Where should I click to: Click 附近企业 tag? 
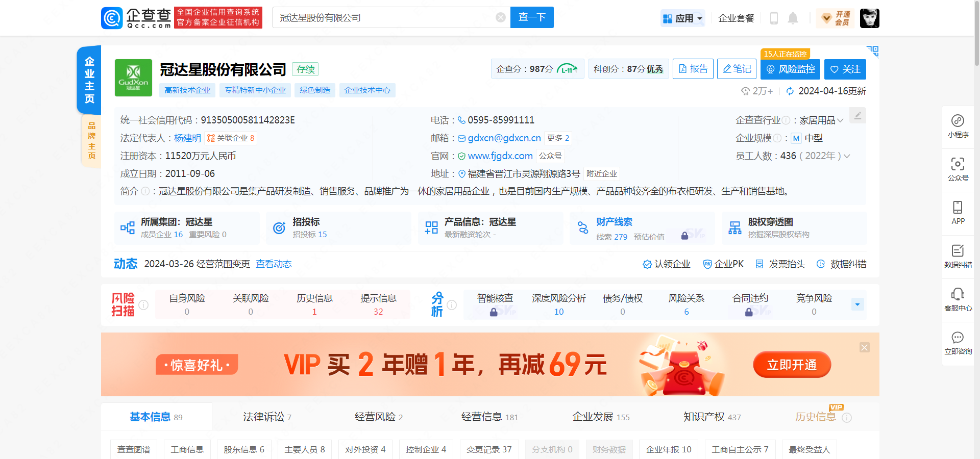click(x=601, y=174)
